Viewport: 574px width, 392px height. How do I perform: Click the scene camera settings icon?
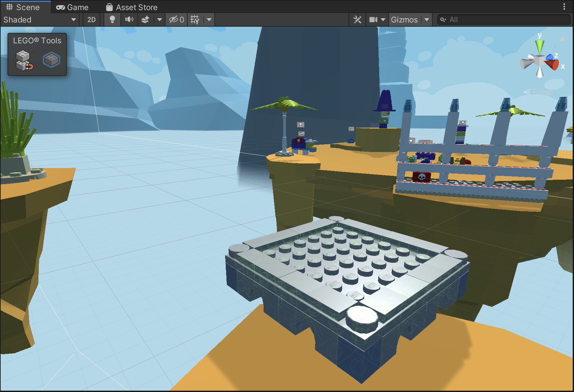pyautogui.click(x=373, y=20)
